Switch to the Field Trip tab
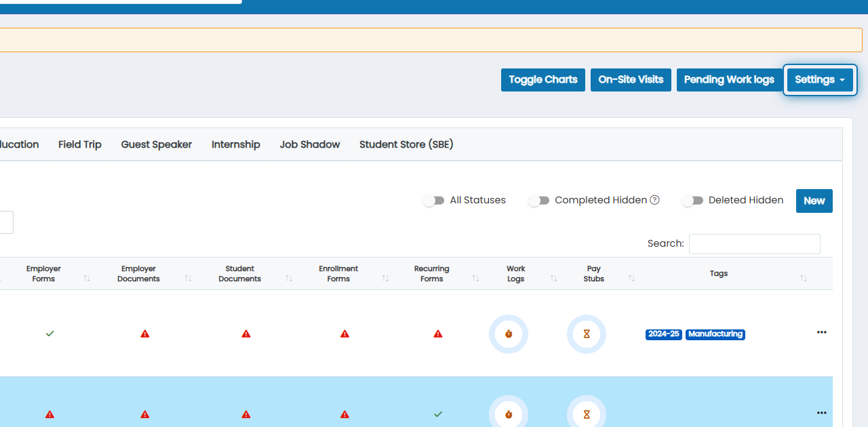 (x=80, y=144)
